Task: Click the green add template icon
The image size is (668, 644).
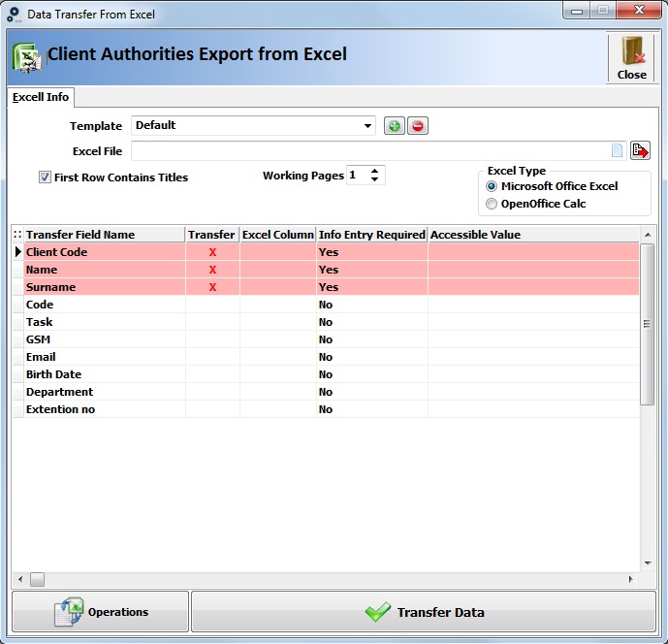Action: 394,126
